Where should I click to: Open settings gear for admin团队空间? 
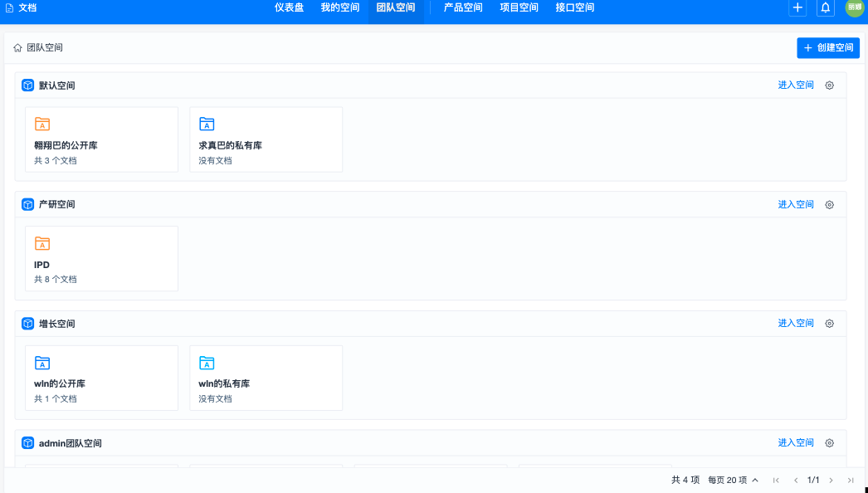(829, 443)
